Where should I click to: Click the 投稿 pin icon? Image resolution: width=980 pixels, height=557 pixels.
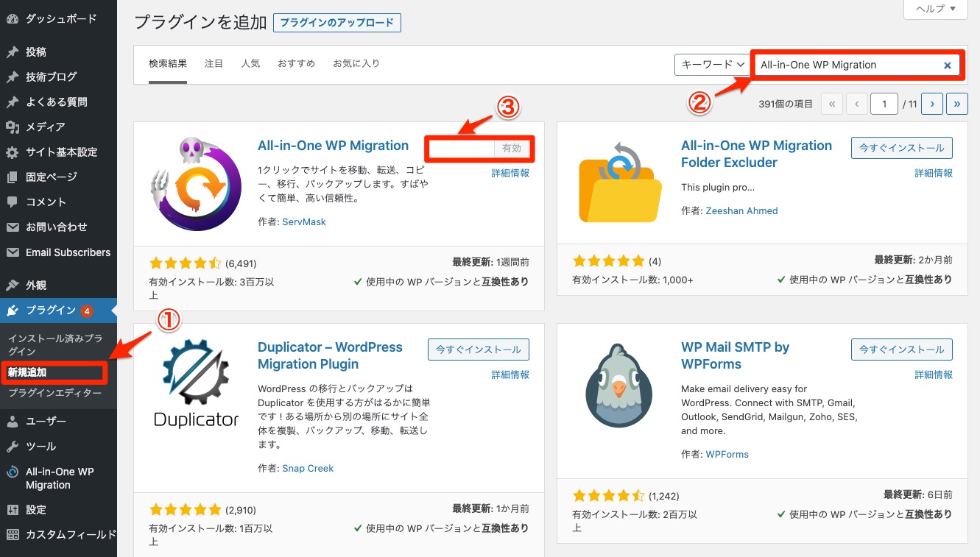coord(12,52)
